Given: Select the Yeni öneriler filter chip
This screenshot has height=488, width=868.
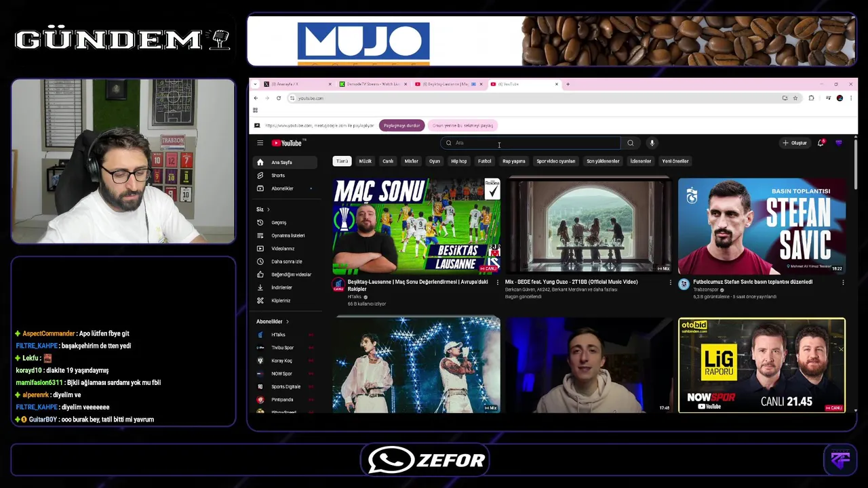Looking at the screenshot, I should (x=675, y=161).
